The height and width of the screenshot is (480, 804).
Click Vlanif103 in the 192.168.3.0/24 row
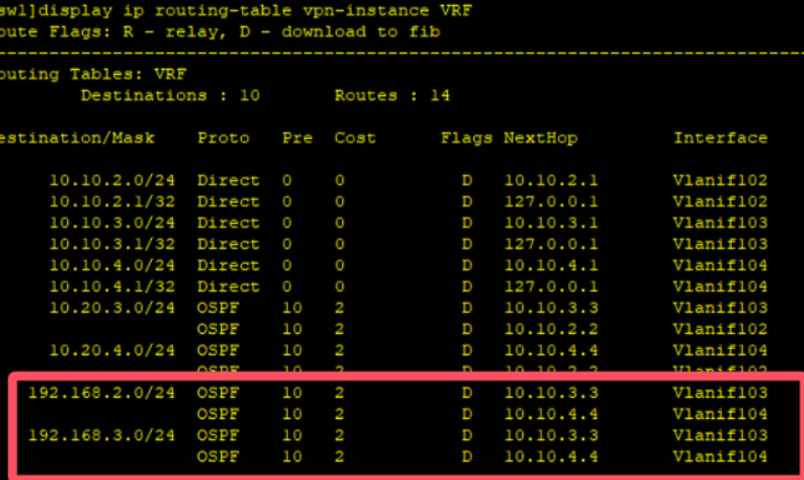coord(720,435)
